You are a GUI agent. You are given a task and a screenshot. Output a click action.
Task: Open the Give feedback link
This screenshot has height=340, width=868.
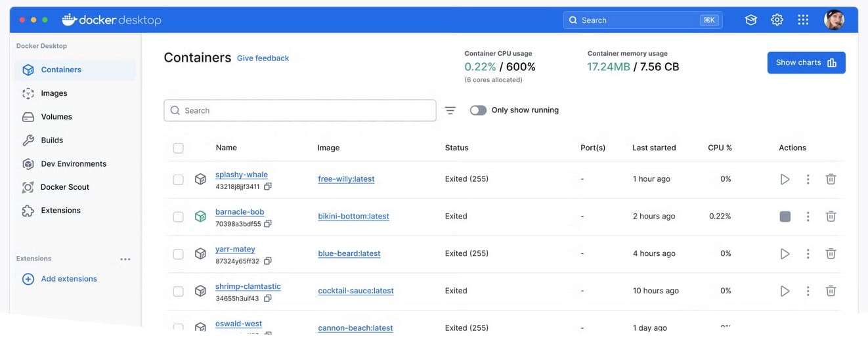(x=263, y=58)
